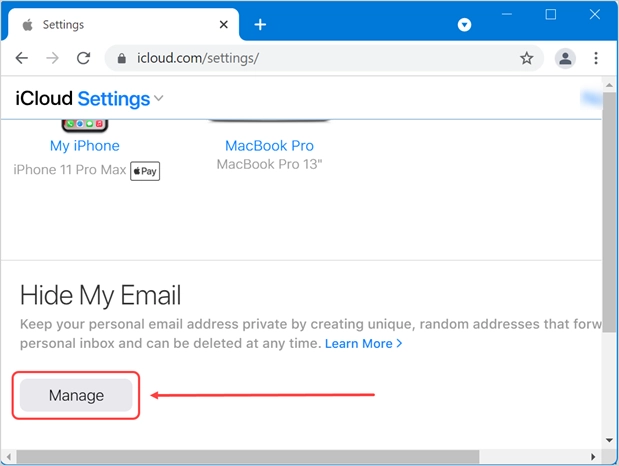
Task: Click the iPhone 11 Pro Max label
Action: pyautogui.click(x=69, y=170)
